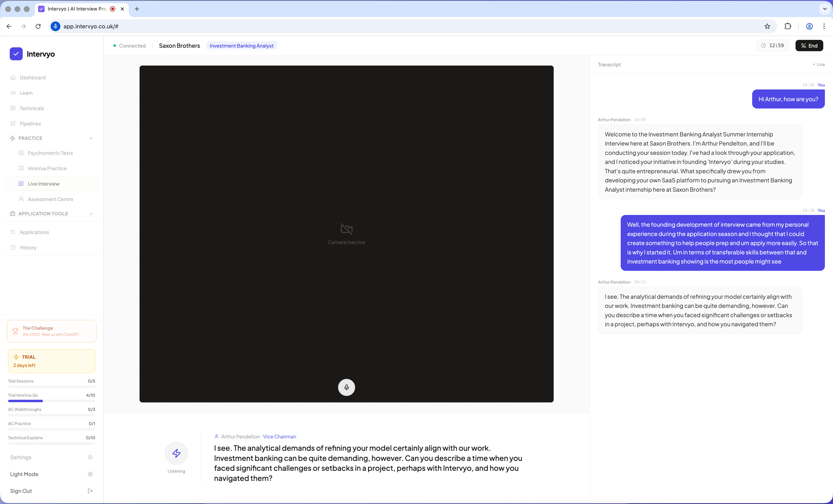Click the Investment Banking Analyst tag
833x504 pixels.
click(x=241, y=46)
